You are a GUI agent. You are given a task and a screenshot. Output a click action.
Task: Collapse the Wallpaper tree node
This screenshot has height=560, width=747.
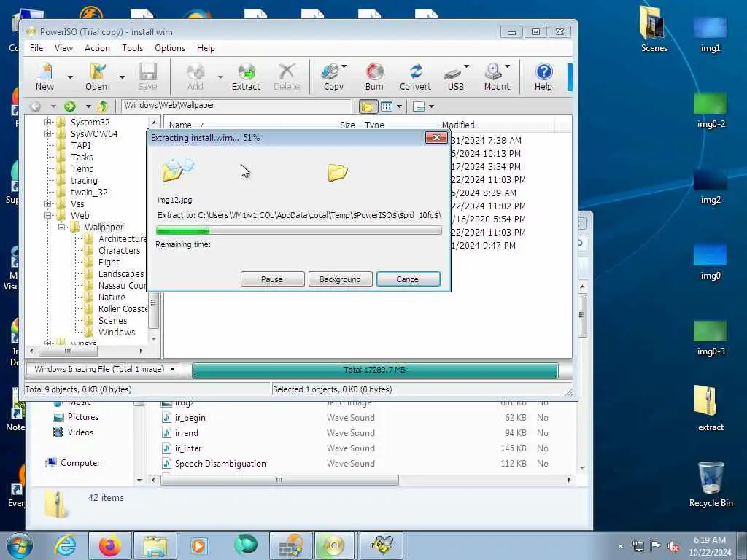(61, 227)
